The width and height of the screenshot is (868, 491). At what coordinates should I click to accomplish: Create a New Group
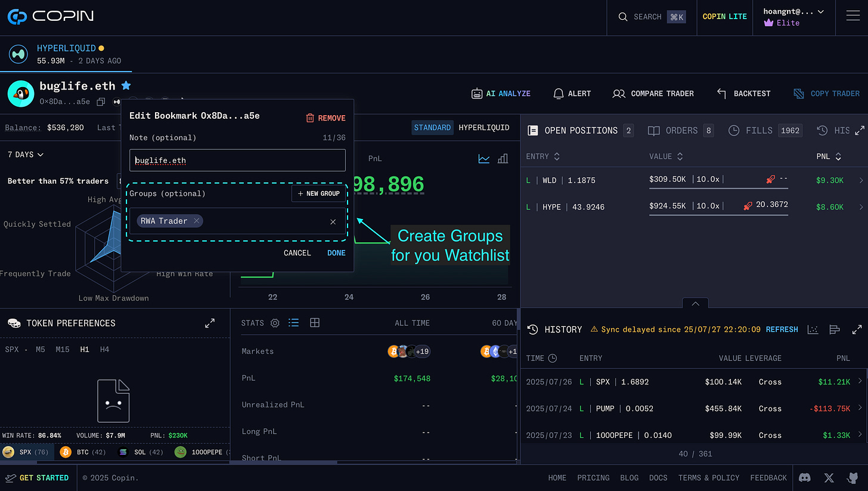pyautogui.click(x=318, y=193)
